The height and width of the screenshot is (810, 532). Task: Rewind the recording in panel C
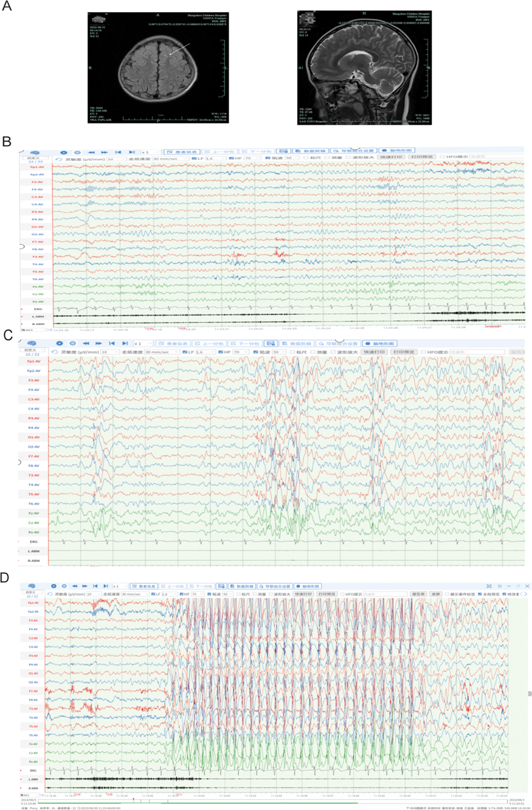85,344
